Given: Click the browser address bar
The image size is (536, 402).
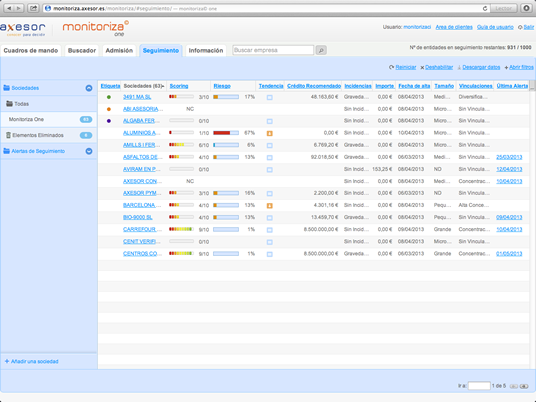Looking at the screenshot, I should click(267, 9).
